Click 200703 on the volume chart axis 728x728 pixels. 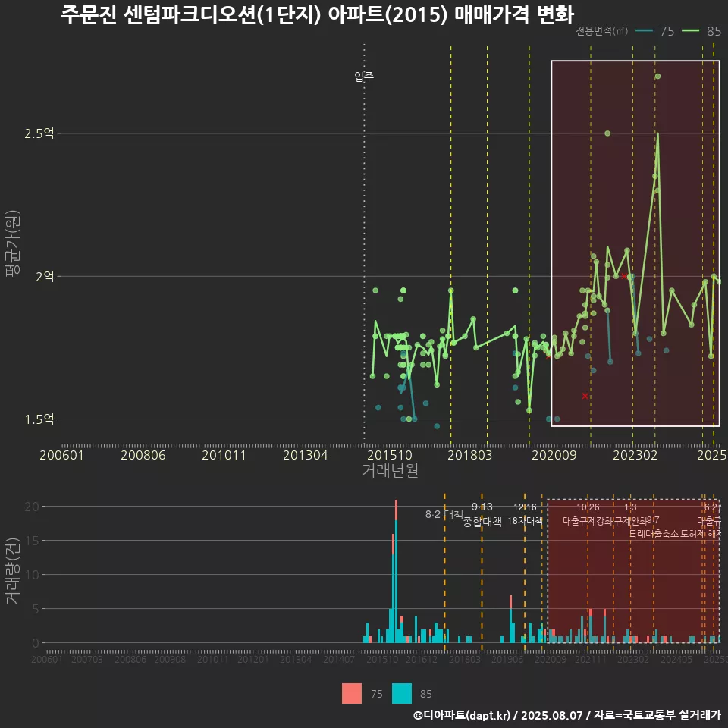(86, 659)
